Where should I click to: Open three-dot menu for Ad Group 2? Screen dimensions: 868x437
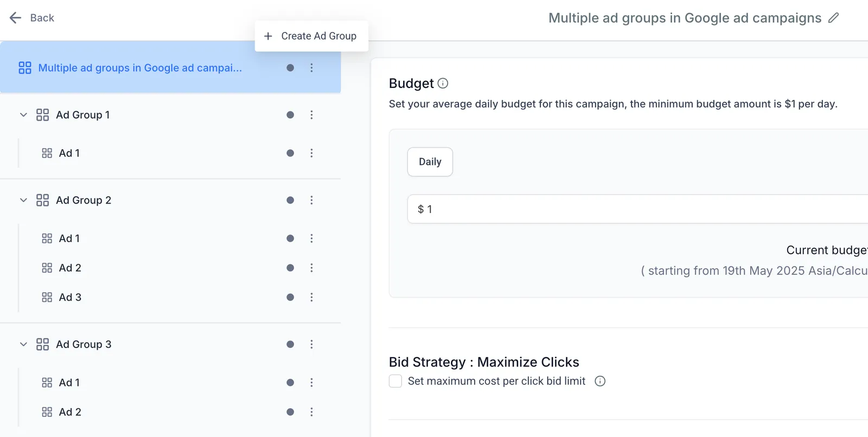click(311, 200)
